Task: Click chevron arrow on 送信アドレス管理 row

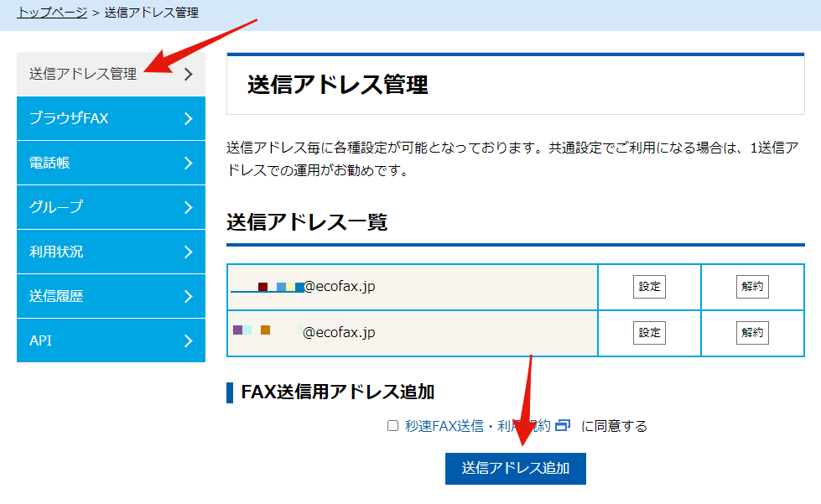Action: point(189,75)
